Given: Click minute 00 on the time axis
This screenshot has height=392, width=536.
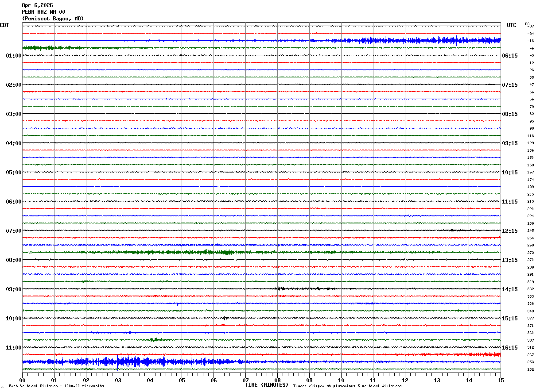Looking at the screenshot, I should [22, 380].
